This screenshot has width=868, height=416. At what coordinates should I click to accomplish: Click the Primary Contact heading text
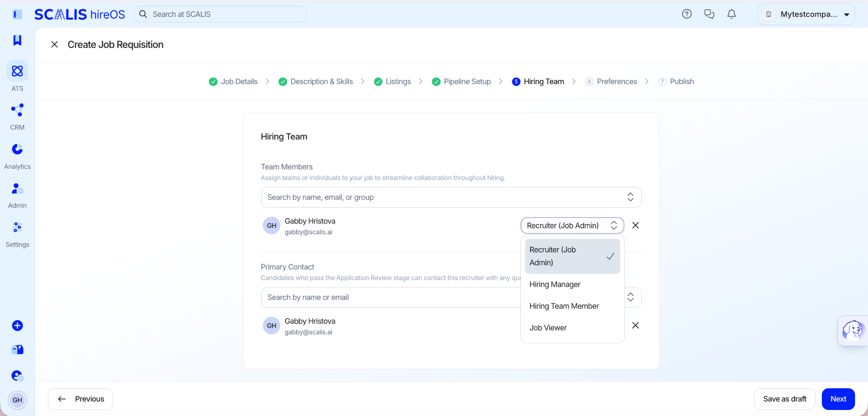click(x=287, y=267)
